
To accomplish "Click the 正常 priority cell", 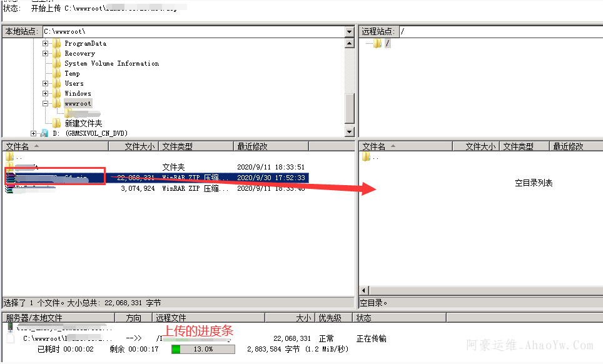I will 326,338.
